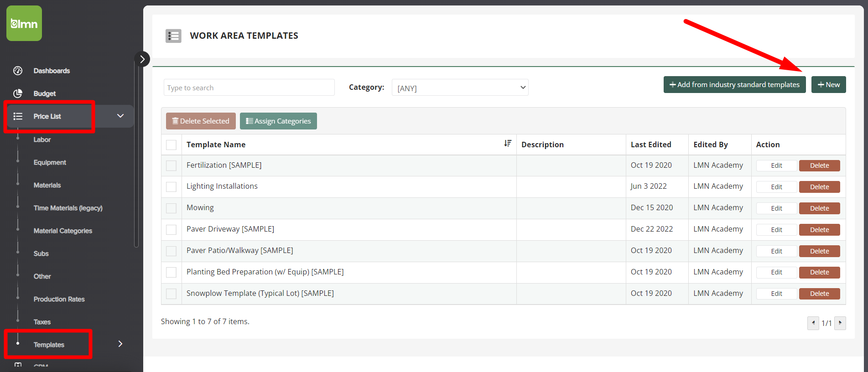Select all templates checkbox in header
This screenshot has width=868, height=372.
click(171, 145)
